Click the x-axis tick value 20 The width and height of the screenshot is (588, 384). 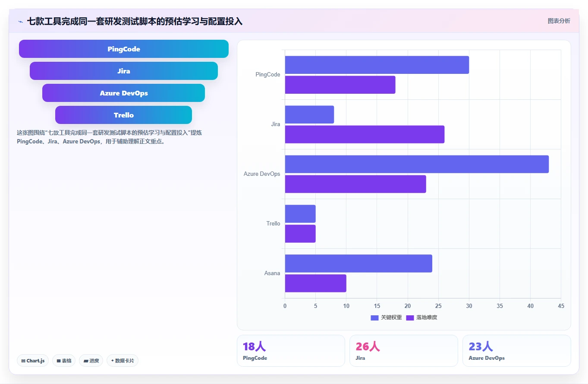[408, 306]
